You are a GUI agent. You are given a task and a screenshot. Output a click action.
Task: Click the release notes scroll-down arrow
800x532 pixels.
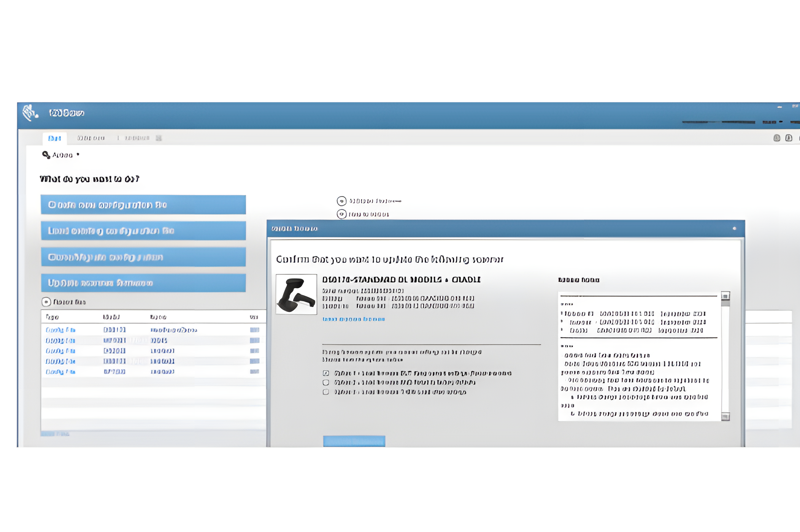pyautogui.click(x=725, y=417)
